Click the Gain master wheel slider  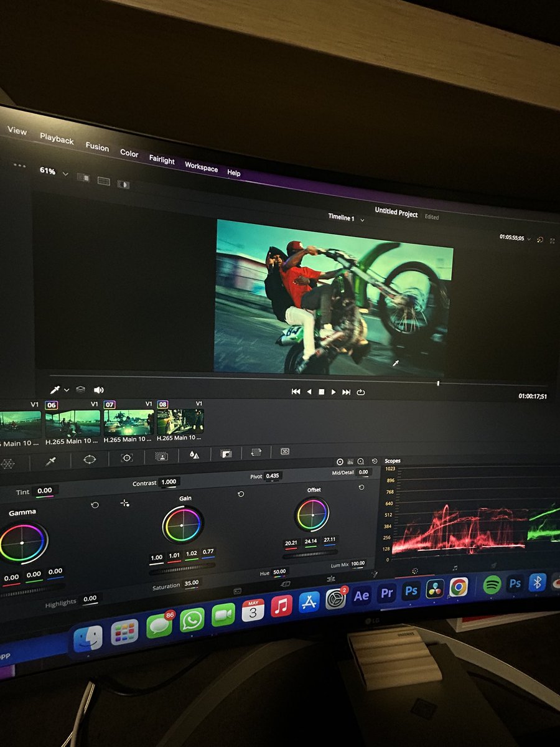coord(182,569)
